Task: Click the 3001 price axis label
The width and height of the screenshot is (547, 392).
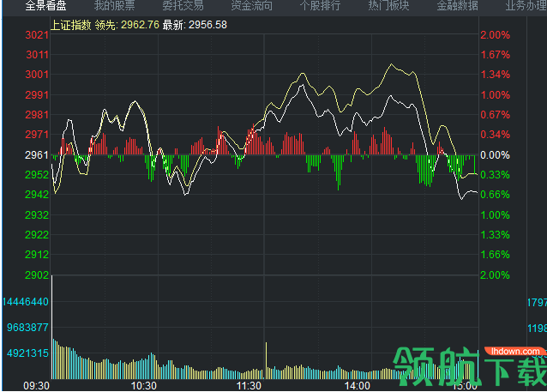Action: tap(37, 75)
